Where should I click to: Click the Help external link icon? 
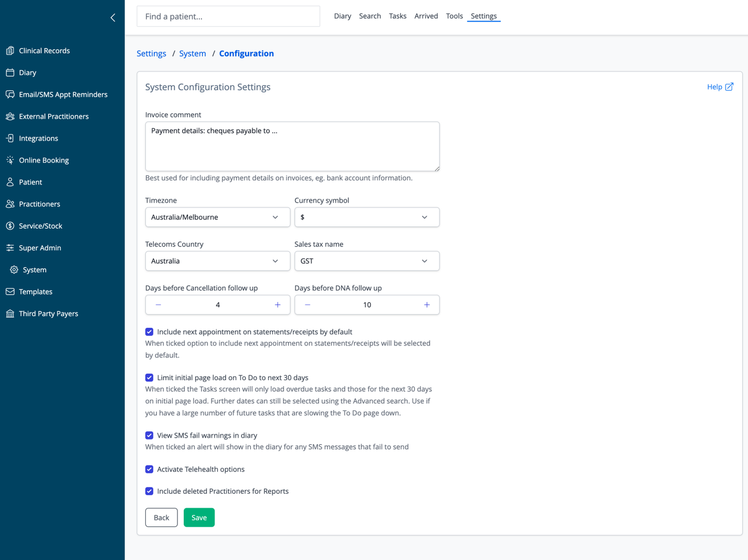click(x=729, y=86)
